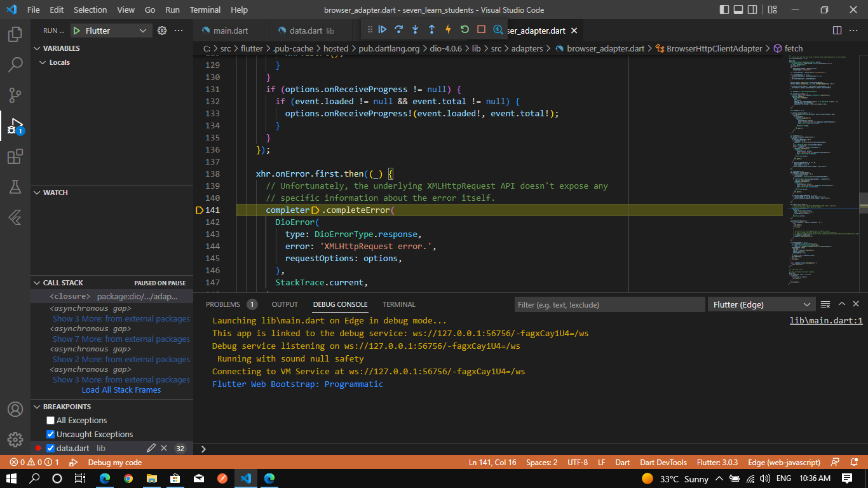Click the debug console filter field
Image resolution: width=868 pixels, height=488 pixels.
pyautogui.click(x=609, y=304)
